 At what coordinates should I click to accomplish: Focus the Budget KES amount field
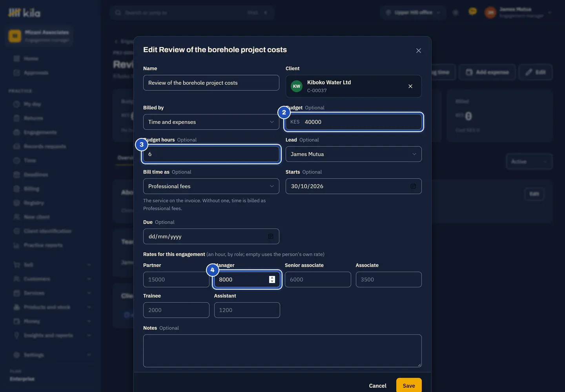tap(354, 122)
